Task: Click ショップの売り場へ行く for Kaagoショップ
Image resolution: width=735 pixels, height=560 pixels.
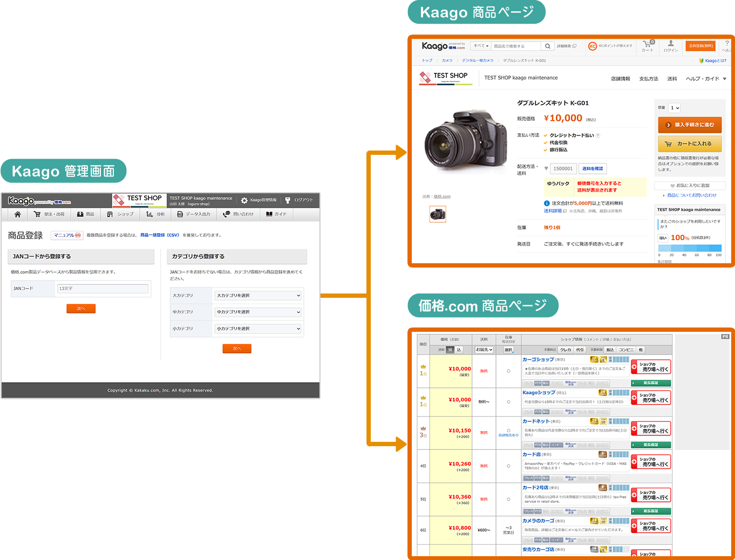Action: (651, 398)
